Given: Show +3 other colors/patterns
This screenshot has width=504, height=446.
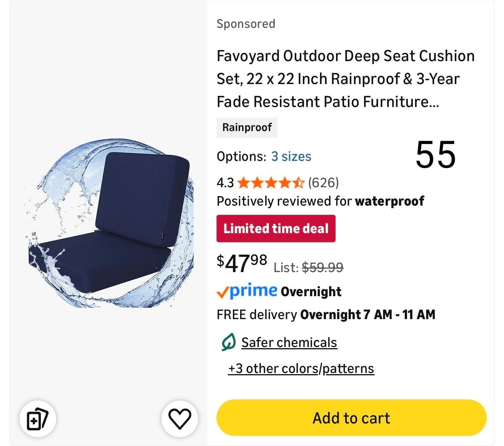Looking at the screenshot, I should pos(301,368).
